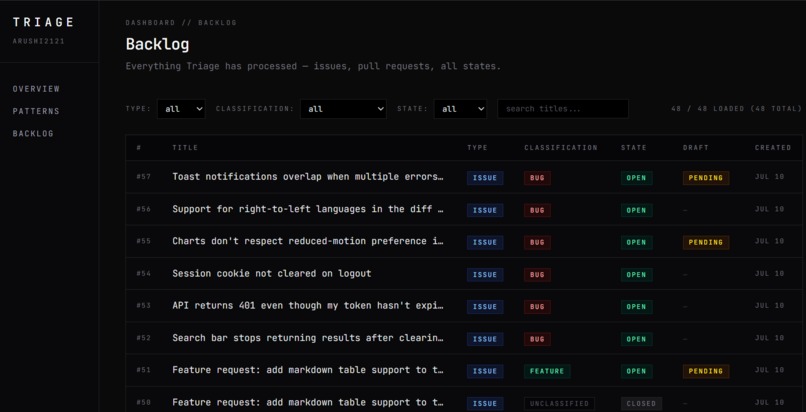Click the CREATED column header
The height and width of the screenshot is (412, 806).
pyautogui.click(x=773, y=147)
